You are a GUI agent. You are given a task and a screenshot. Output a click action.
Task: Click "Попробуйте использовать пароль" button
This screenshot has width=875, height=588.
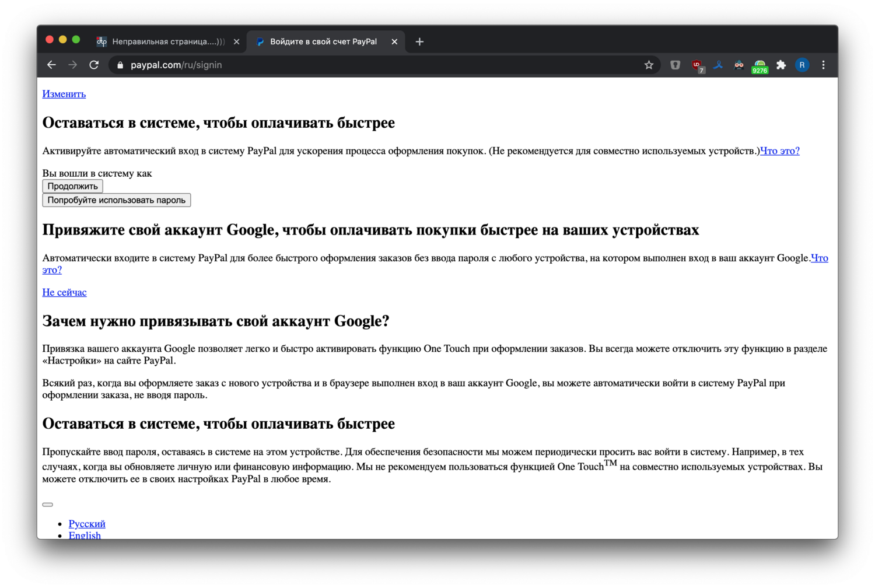117,200
